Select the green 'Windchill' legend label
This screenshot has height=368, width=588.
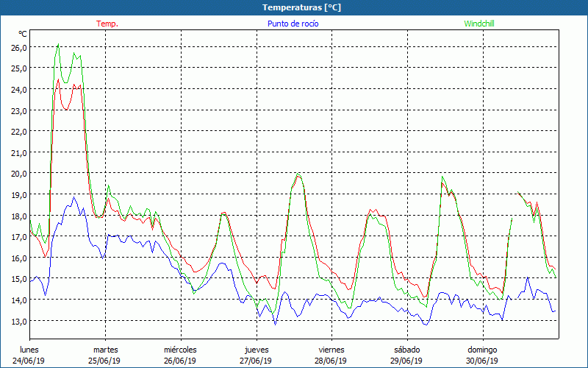pyautogui.click(x=479, y=24)
